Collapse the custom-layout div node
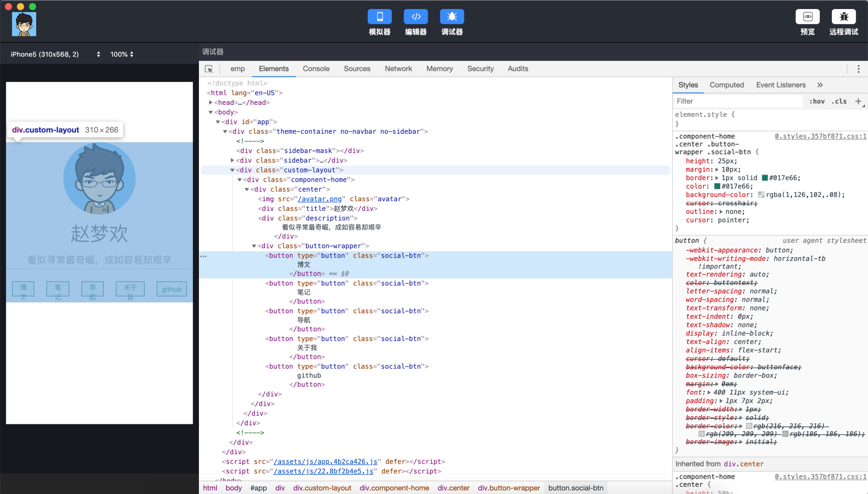The height and width of the screenshot is (494, 868). tap(232, 170)
